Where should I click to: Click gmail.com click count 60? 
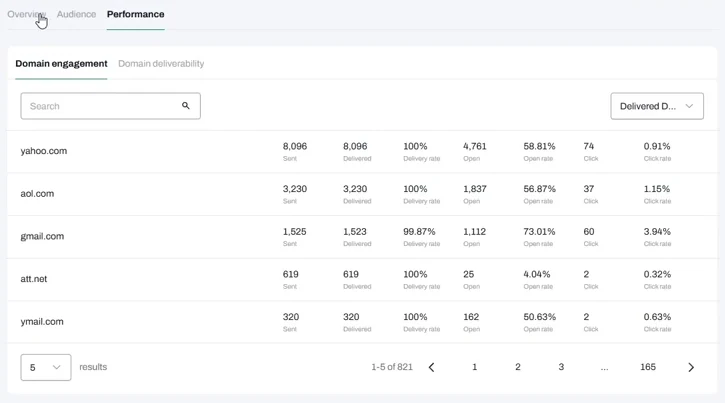tap(589, 232)
